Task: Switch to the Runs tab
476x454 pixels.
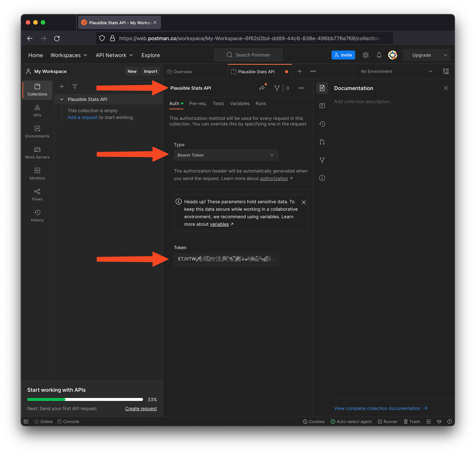Action: coord(261,104)
